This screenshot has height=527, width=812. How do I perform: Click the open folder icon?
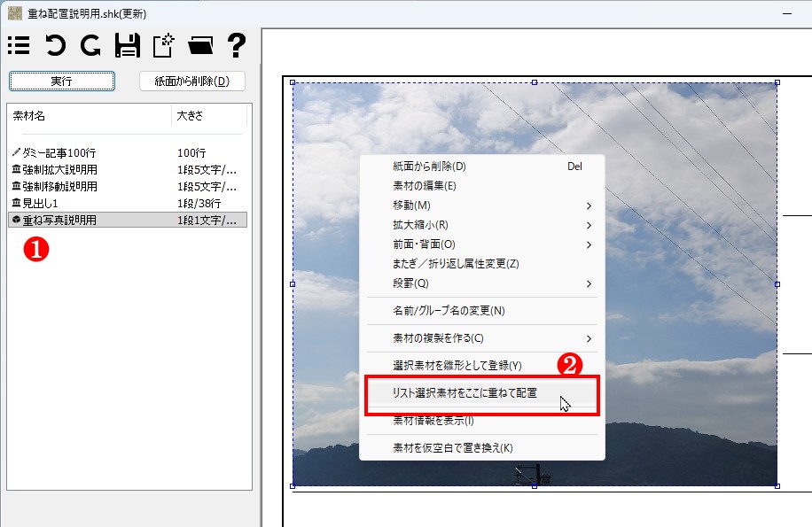tap(200, 45)
